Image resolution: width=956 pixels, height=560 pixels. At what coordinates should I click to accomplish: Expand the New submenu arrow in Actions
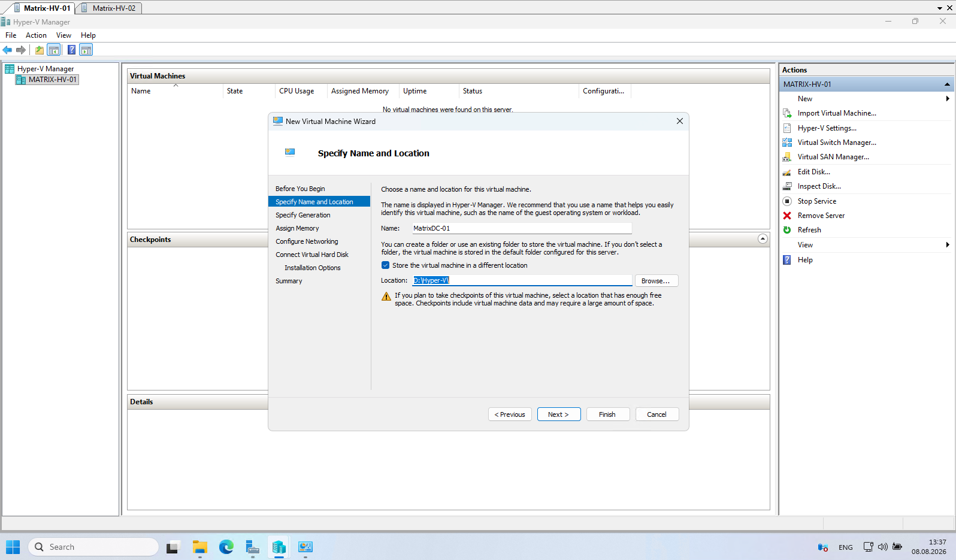pyautogui.click(x=947, y=99)
